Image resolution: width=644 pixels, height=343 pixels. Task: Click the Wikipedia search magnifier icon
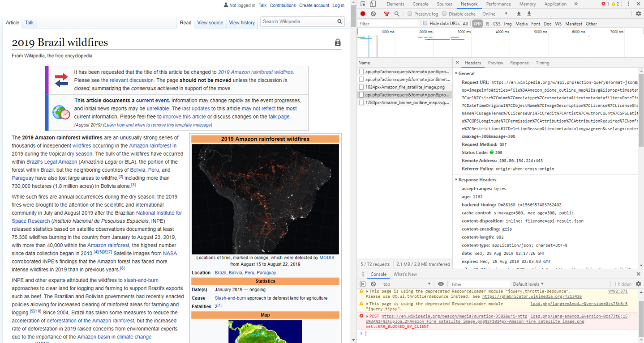pos(340,21)
